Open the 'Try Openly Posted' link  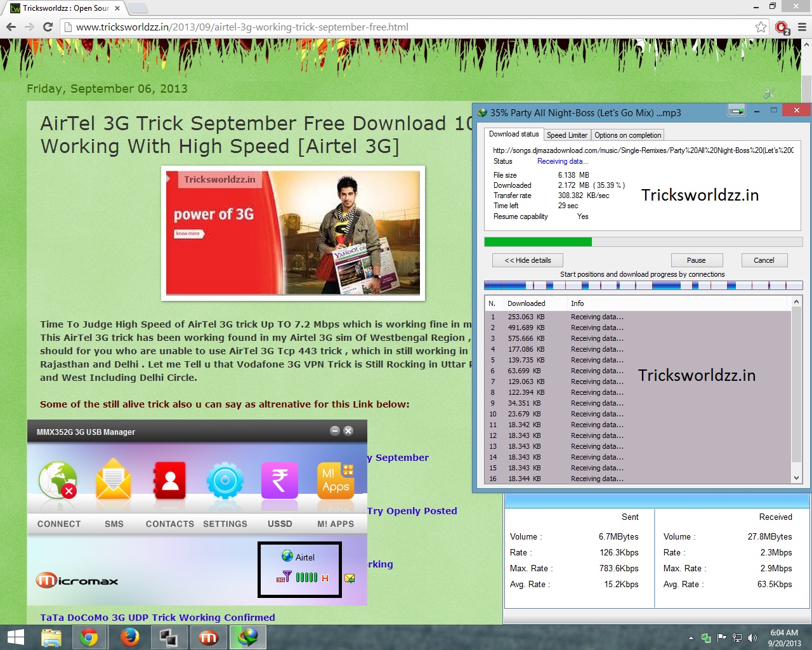(412, 511)
